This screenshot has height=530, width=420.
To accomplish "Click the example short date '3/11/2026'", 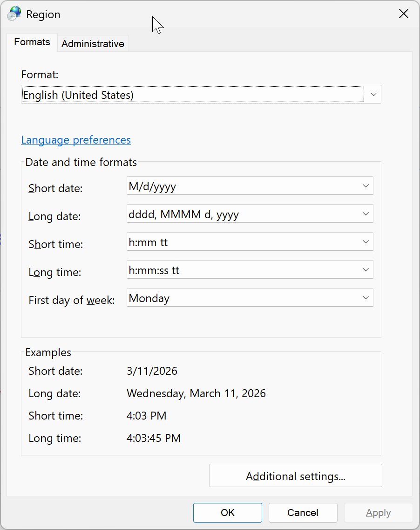I will (152, 371).
